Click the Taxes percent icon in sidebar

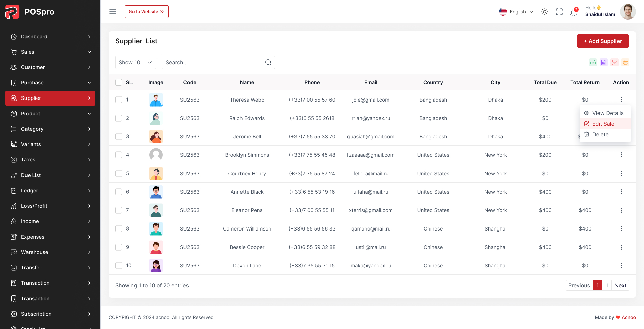pos(14,160)
